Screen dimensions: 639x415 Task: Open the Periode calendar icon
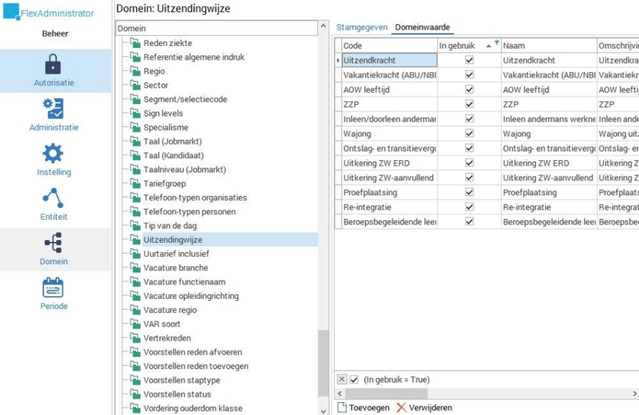coord(54,291)
